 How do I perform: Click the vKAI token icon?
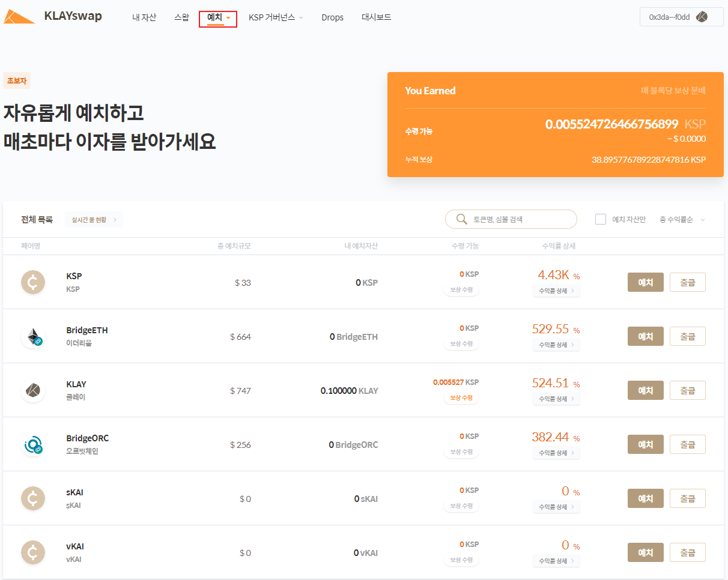33,552
